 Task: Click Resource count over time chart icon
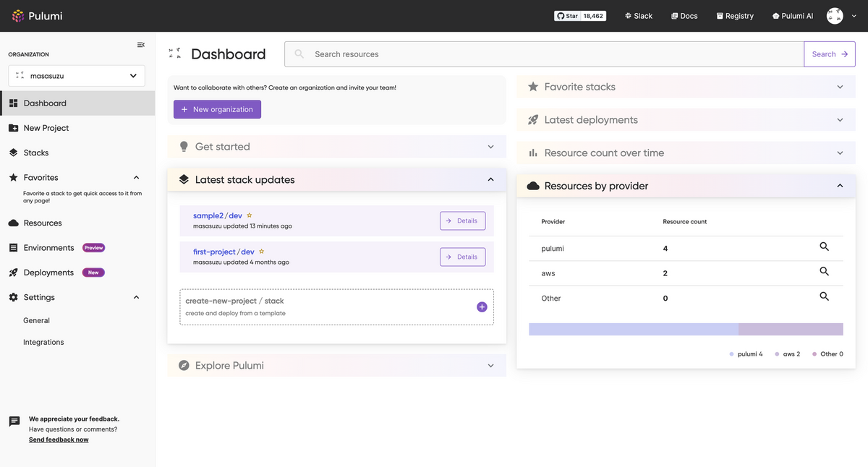[533, 153]
